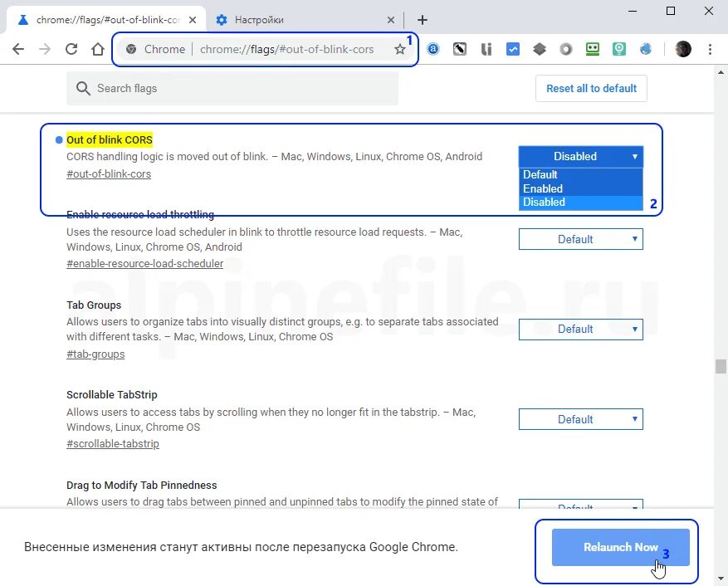Open the blue checkmark extension
The width and height of the screenshot is (728, 586).
(x=512, y=49)
